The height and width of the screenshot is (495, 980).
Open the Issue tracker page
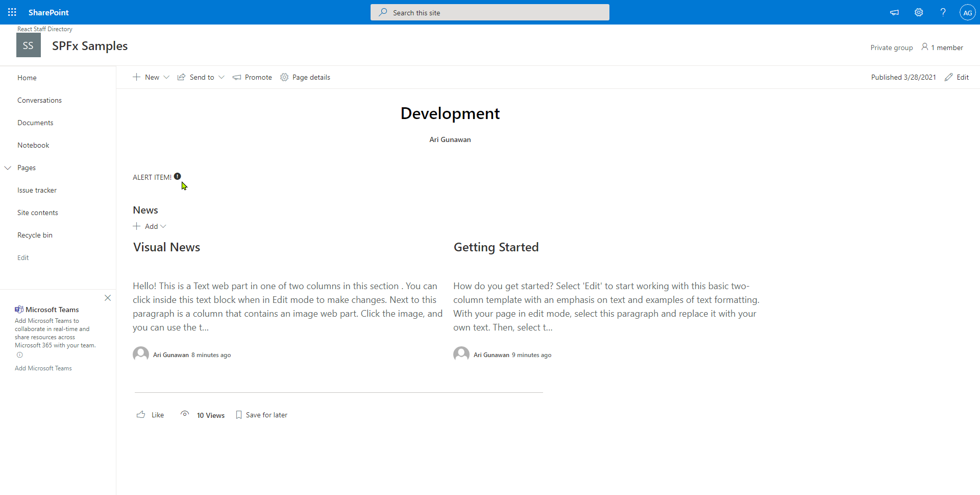pyautogui.click(x=37, y=190)
